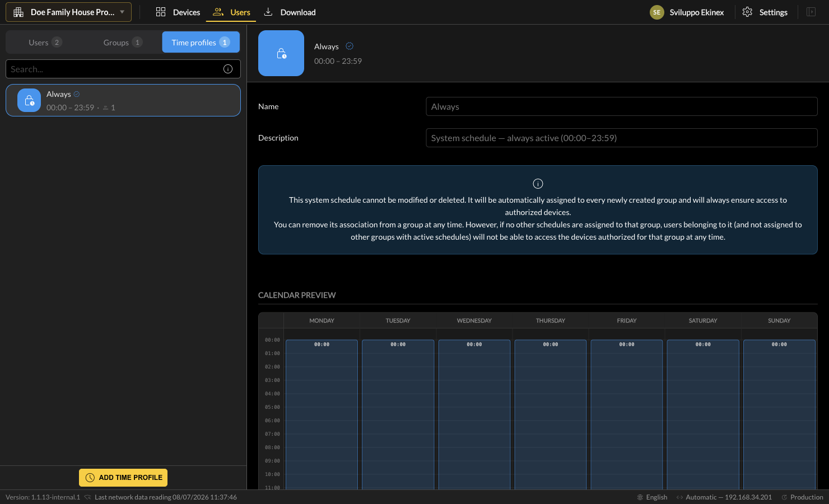Click the Always profile lock-clock icon in list
The width and height of the screenshot is (829, 504).
[x=29, y=100]
